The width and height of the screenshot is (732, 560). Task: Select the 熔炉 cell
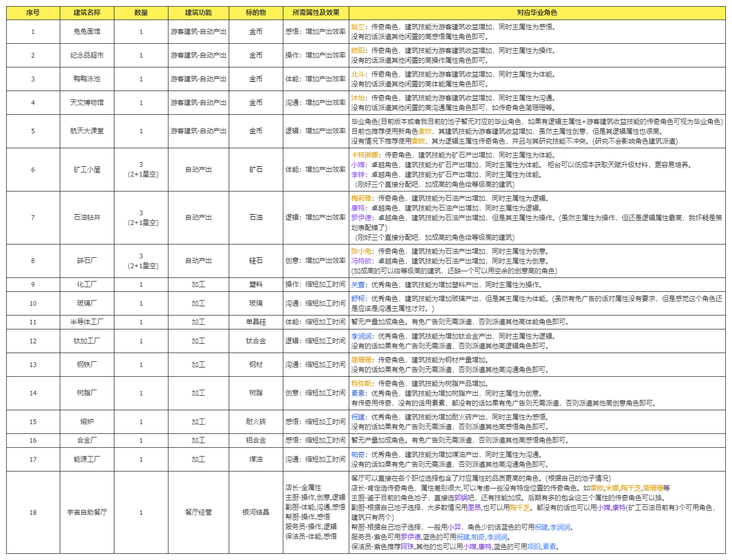[87, 422]
